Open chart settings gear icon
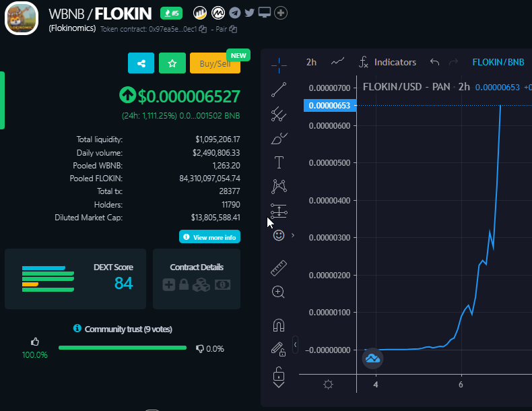 click(328, 385)
